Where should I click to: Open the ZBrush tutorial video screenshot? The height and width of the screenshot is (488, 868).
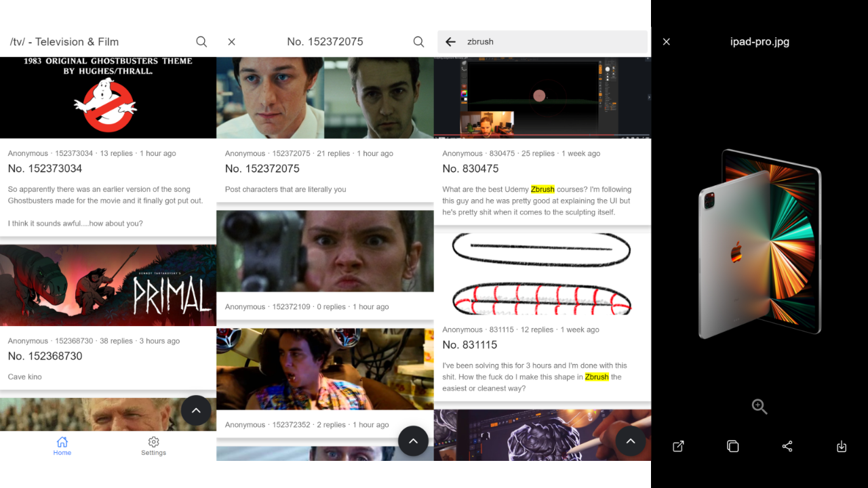[542, 98]
